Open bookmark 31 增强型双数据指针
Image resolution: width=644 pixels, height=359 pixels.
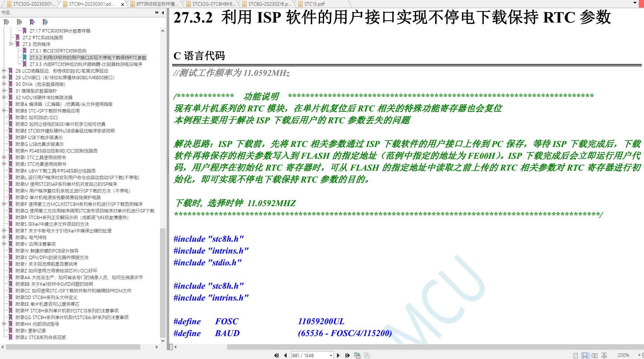coord(36,91)
